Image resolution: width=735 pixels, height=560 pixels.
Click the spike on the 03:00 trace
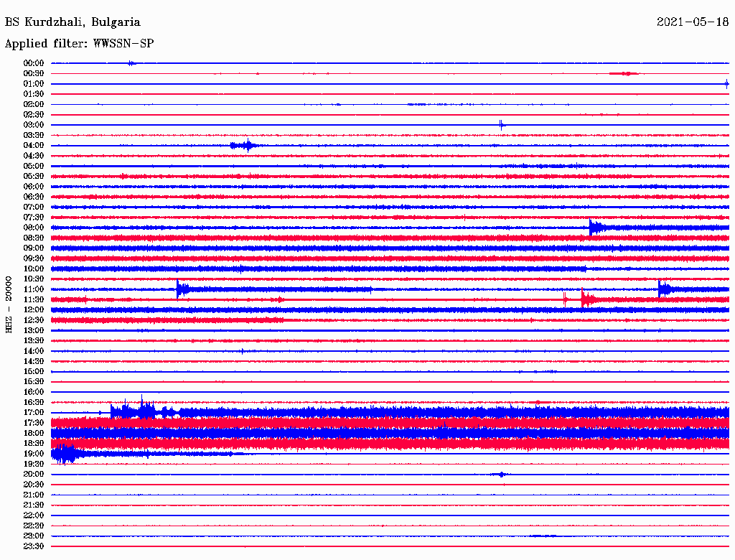tap(502, 125)
